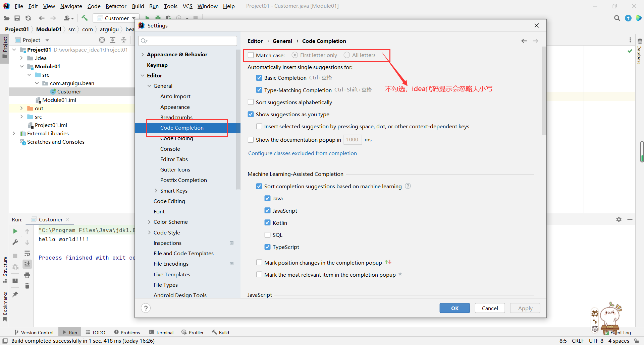This screenshot has width=644, height=345.
Task: Clear the Run console with trash icon
Action: 27,286
